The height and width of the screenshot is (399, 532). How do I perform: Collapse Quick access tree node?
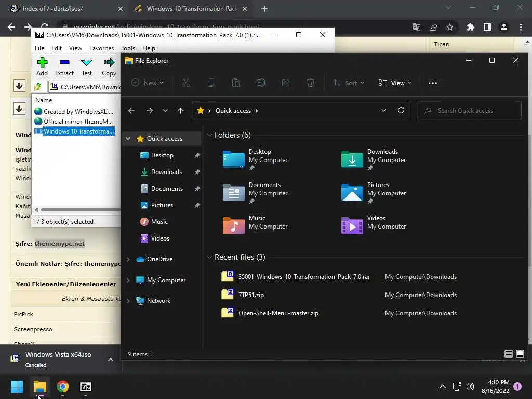coord(128,138)
